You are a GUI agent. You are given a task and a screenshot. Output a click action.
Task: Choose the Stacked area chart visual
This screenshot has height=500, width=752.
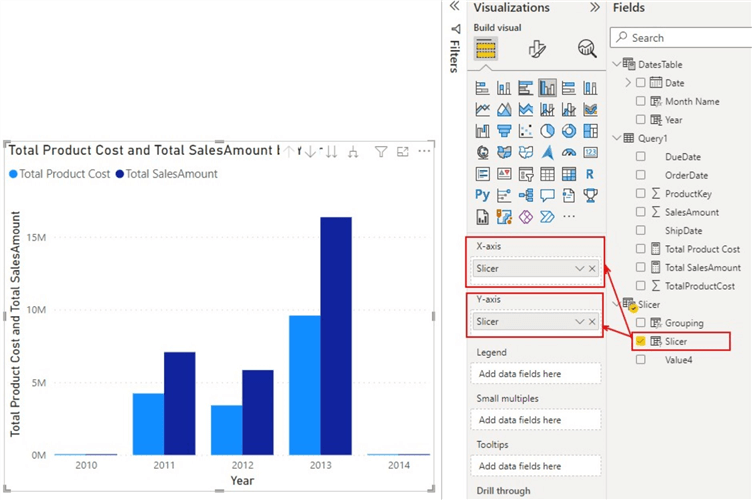[525, 109]
